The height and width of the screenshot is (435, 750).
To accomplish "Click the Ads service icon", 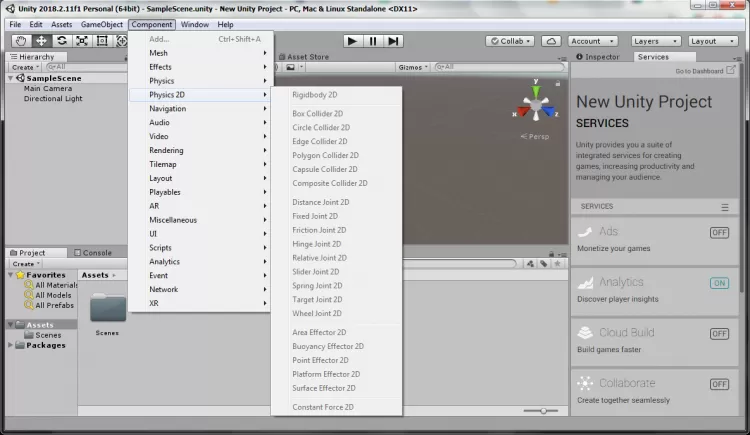I will [585, 232].
